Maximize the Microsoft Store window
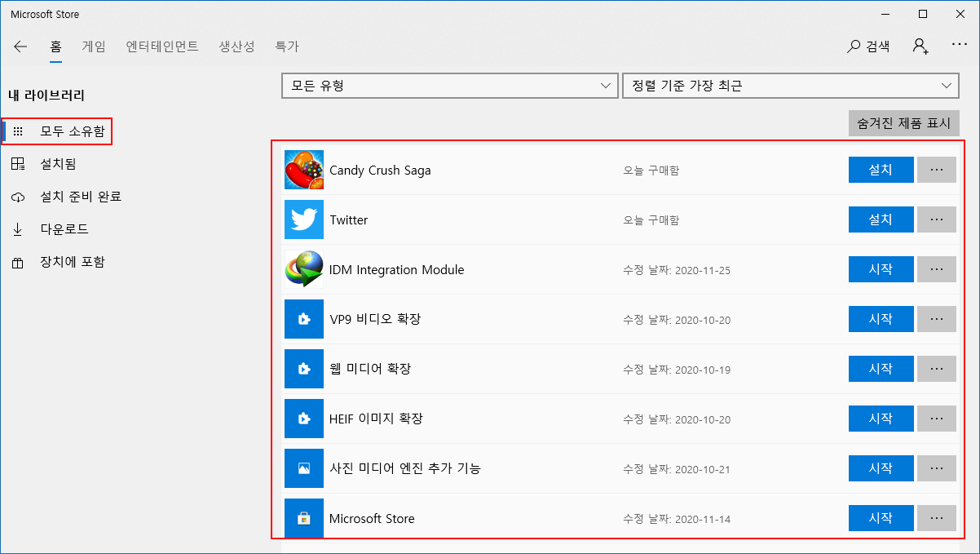Screen dimensions: 980x554 [923, 14]
